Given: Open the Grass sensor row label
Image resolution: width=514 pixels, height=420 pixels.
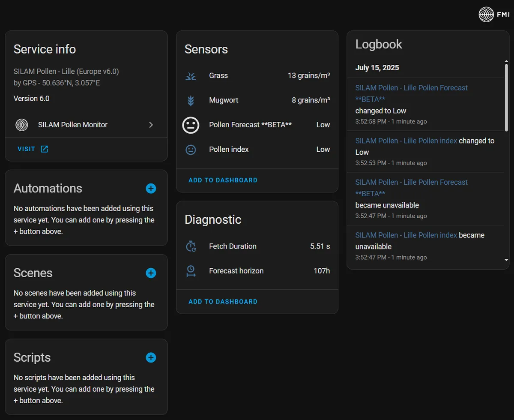Looking at the screenshot, I should [218, 75].
